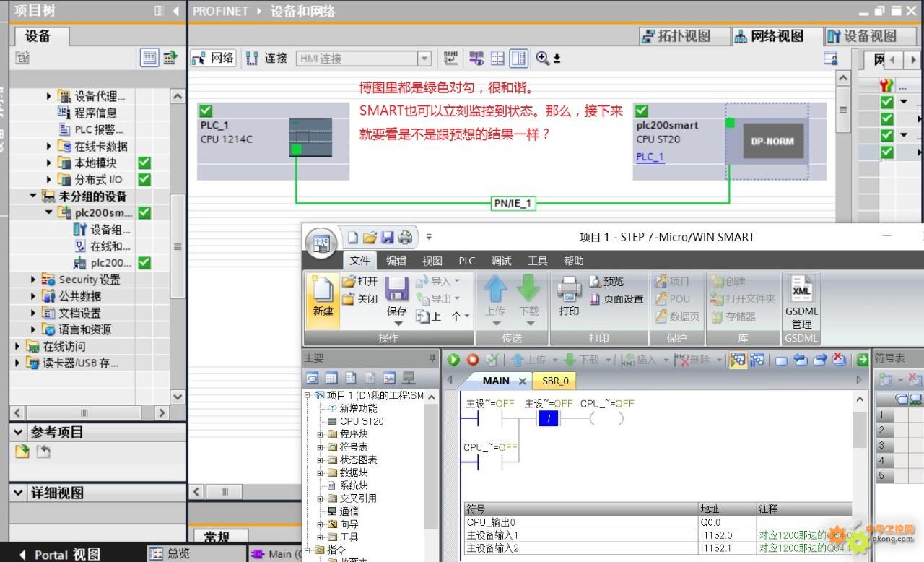This screenshot has width=924, height=562.
Task: Click the PLC_1 CPU 1214C device image
Action: coord(310,137)
